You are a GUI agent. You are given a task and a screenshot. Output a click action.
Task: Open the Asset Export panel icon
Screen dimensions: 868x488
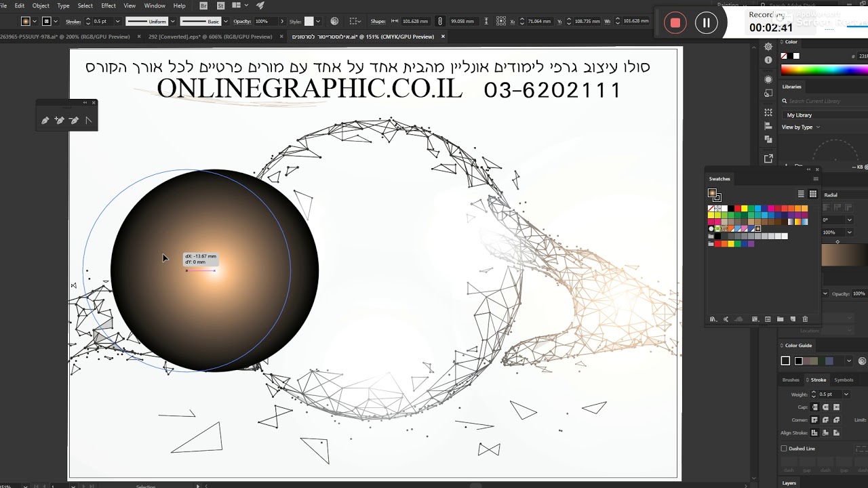pyautogui.click(x=768, y=159)
